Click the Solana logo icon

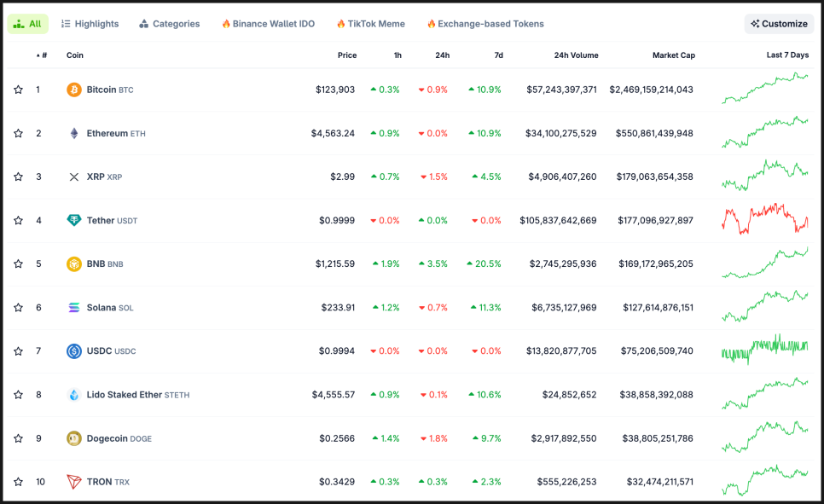(74, 308)
